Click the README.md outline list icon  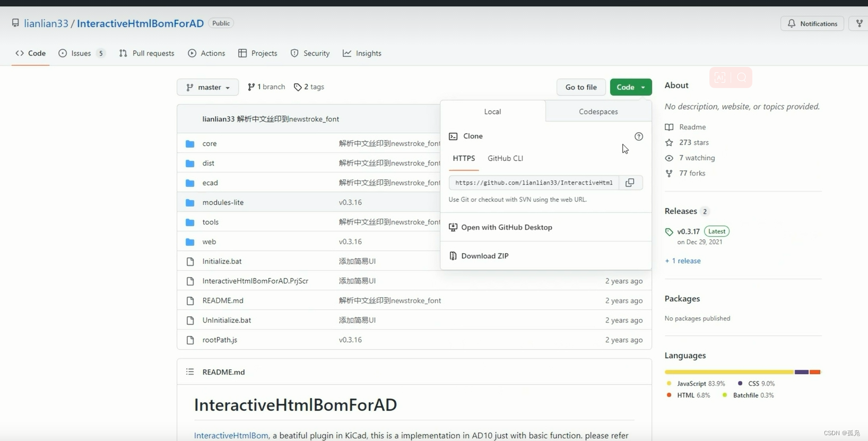pyautogui.click(x=190, y=372)
